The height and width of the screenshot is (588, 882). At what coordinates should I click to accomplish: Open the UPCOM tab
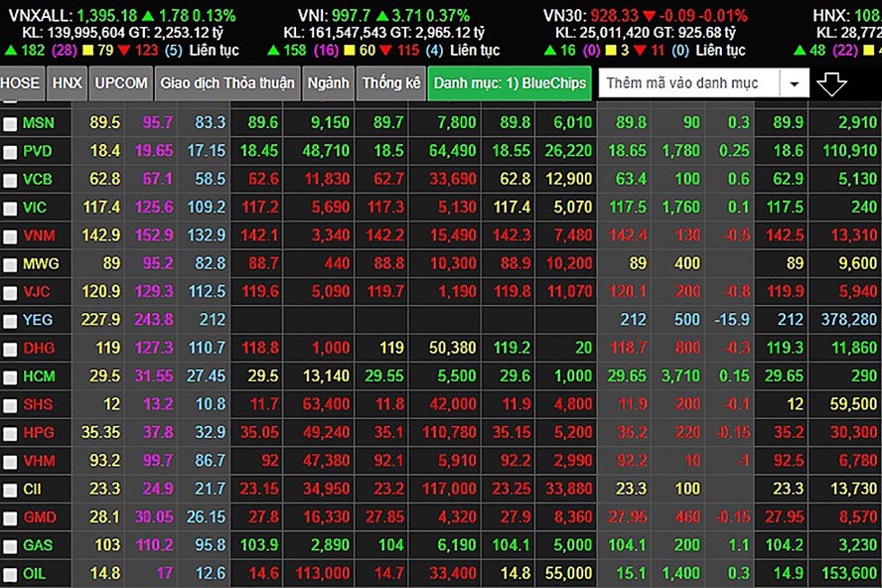coord(120,83)
